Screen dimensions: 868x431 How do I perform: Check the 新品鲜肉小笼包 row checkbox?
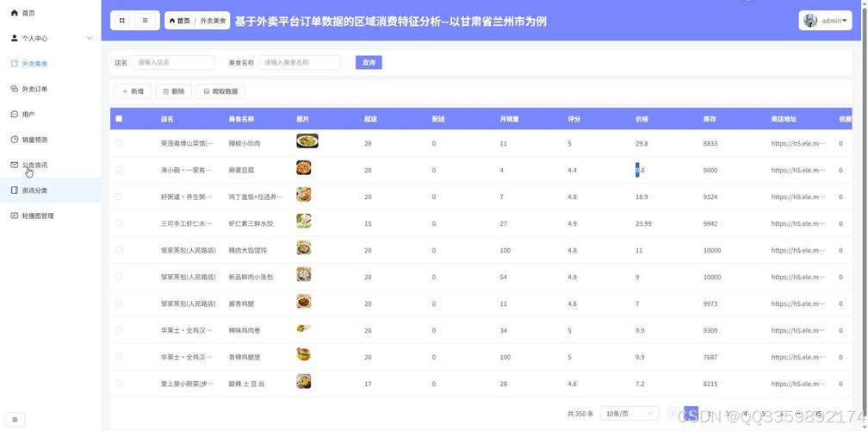pyautogui.click(x=119, y=277)
